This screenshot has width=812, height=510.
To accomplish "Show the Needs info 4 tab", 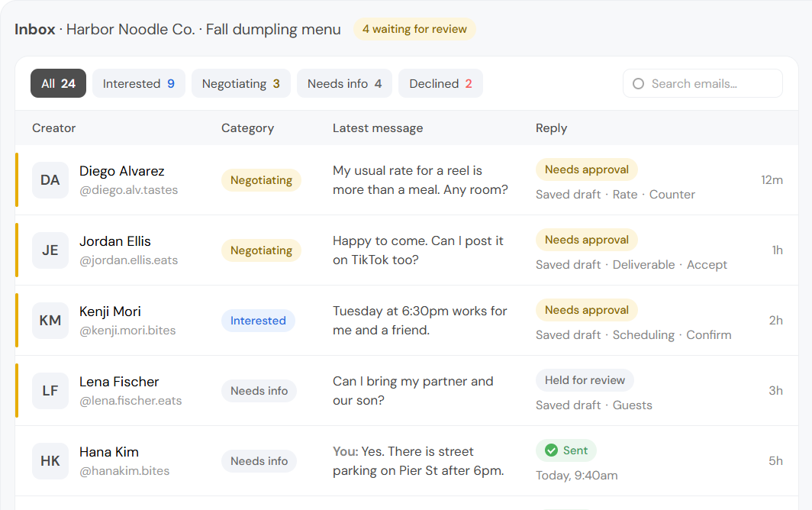I will (344, 83).
